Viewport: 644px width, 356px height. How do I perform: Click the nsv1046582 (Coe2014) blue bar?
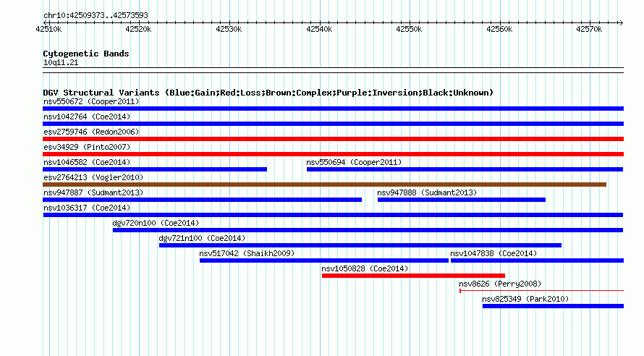[x=155, y=169]
